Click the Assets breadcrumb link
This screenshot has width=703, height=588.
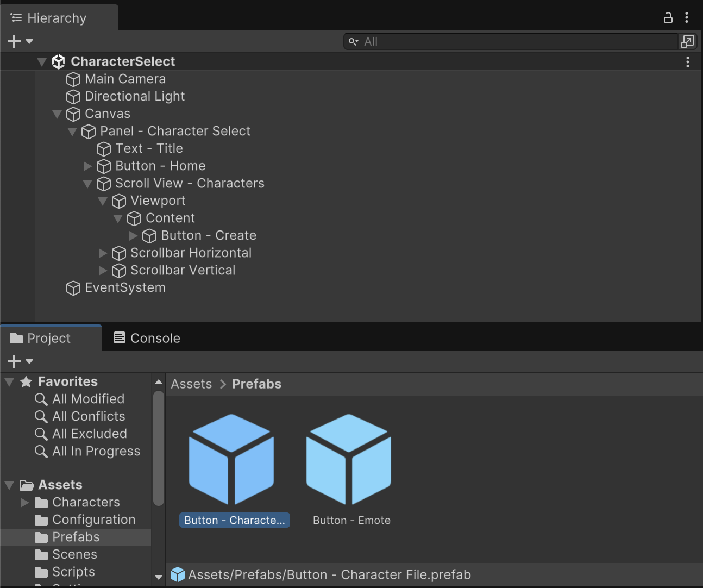pyautogui.click(x=191, y=384)
